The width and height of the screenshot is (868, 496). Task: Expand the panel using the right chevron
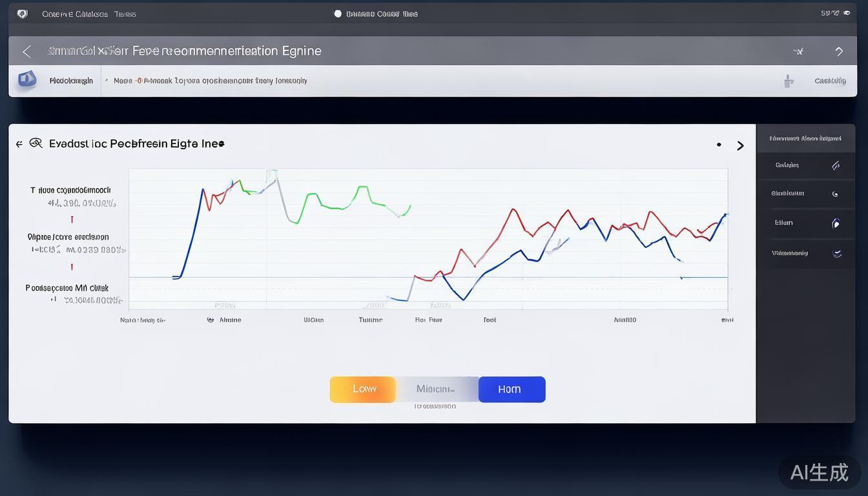[740, 145]
